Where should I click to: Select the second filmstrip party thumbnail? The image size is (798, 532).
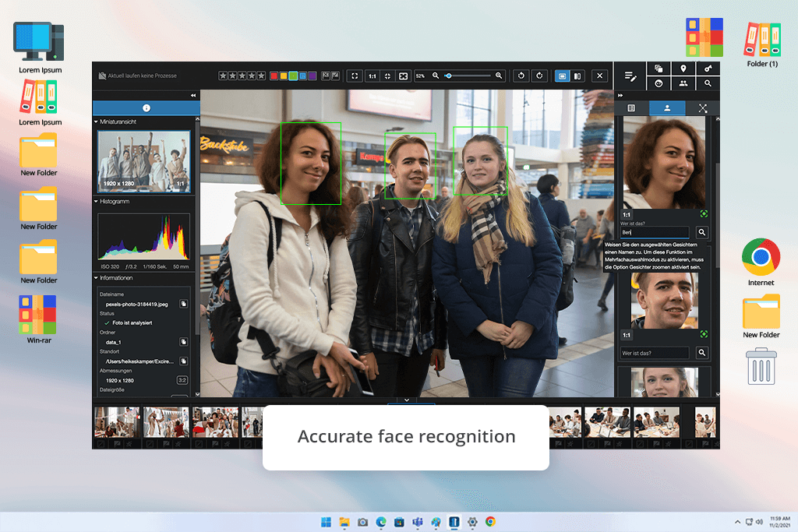[166, 421]
